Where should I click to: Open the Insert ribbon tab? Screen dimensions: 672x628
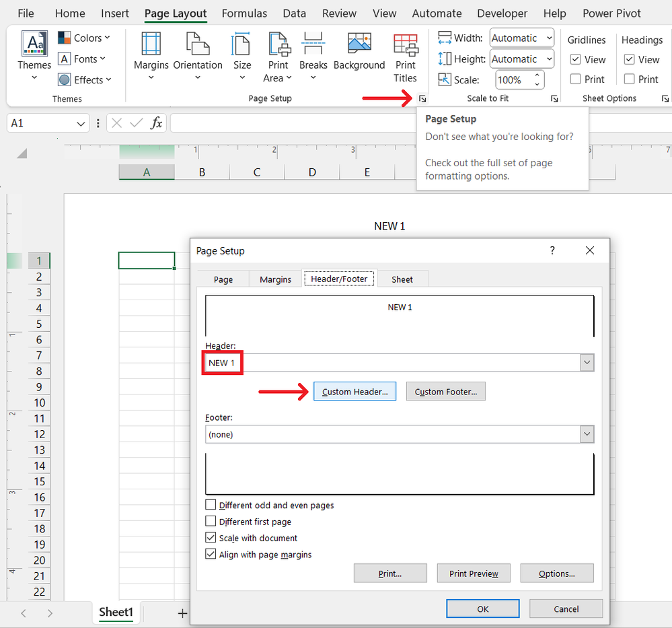(115, 13)
